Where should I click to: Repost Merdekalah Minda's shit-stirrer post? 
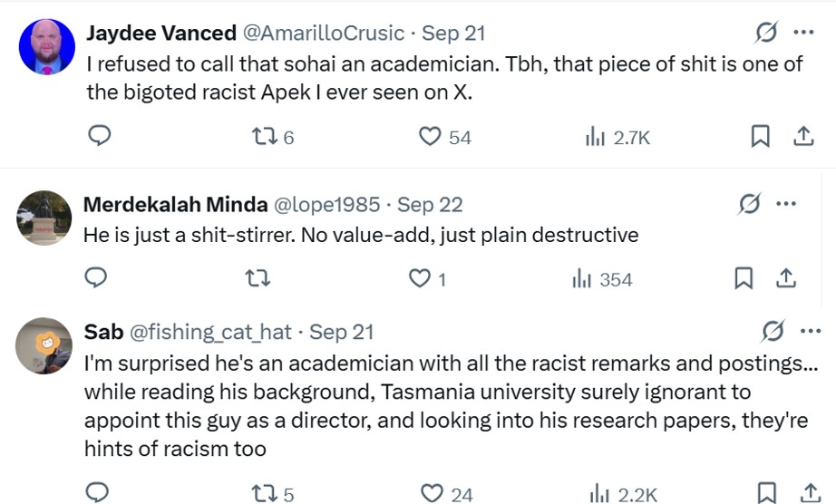tap(258, 278)
